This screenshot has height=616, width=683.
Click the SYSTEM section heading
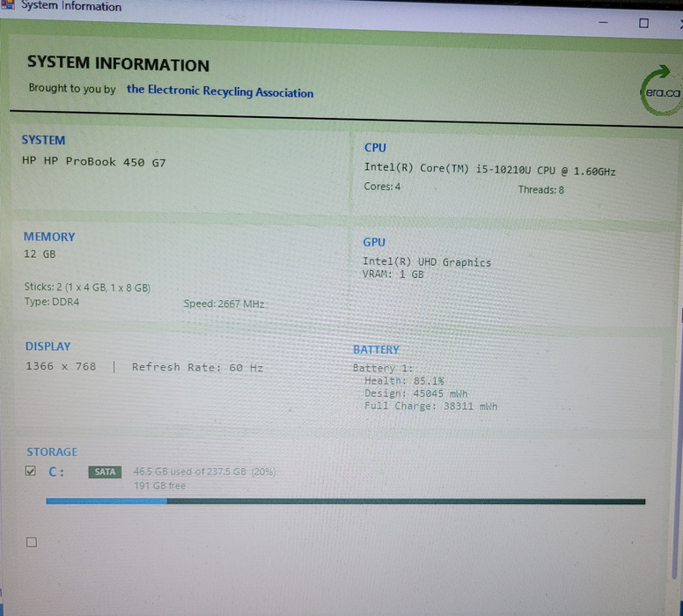[43, 140]
